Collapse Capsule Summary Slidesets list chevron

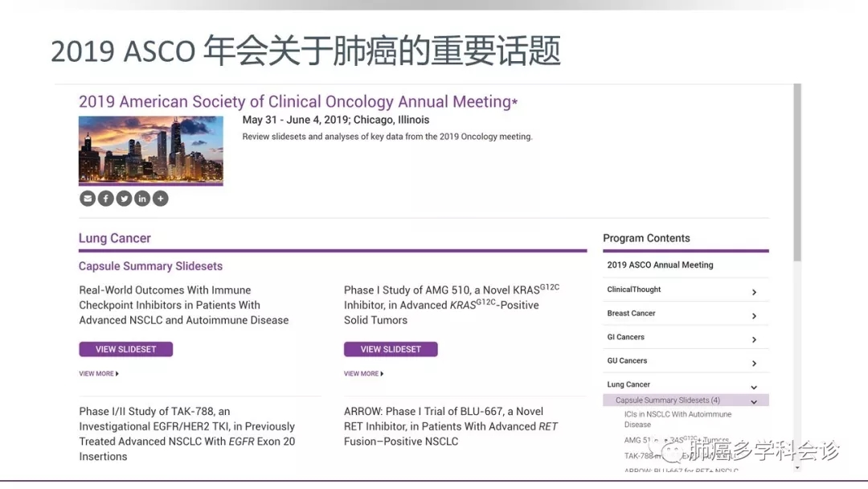click(x=754, y=401)
